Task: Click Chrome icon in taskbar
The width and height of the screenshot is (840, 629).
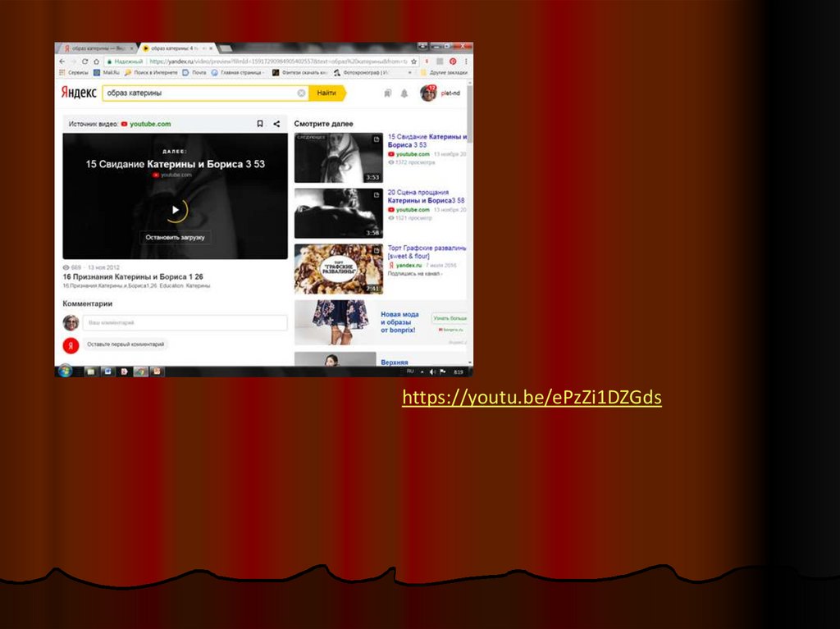Action: 140,371
